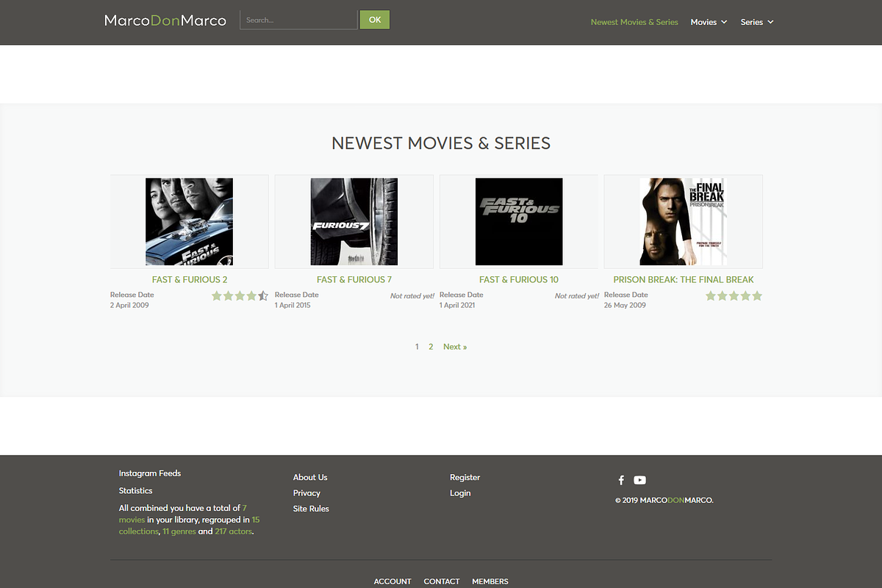Open Site Rules footer link
The image size is (882, 588).
pos(311,509)
